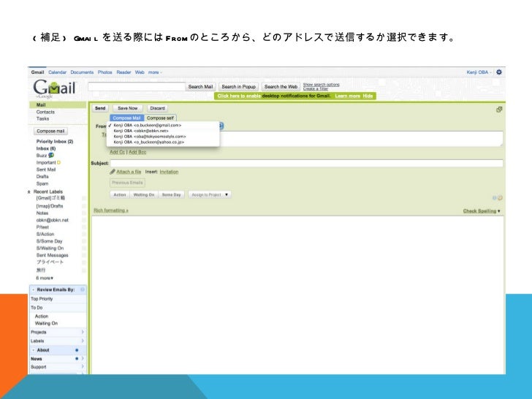Open Priority Inbox (2)
This screenshot has width=532, height=399.
click(55, 142)
